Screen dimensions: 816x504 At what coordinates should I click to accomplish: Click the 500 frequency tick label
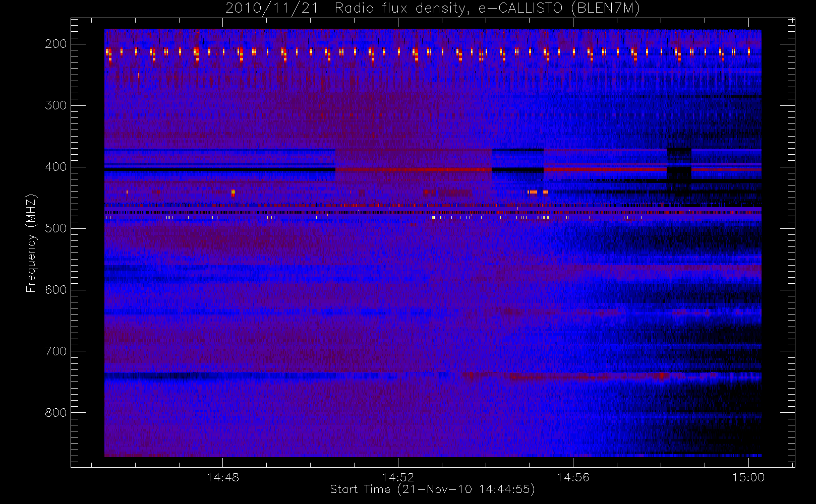click(56, 228)
